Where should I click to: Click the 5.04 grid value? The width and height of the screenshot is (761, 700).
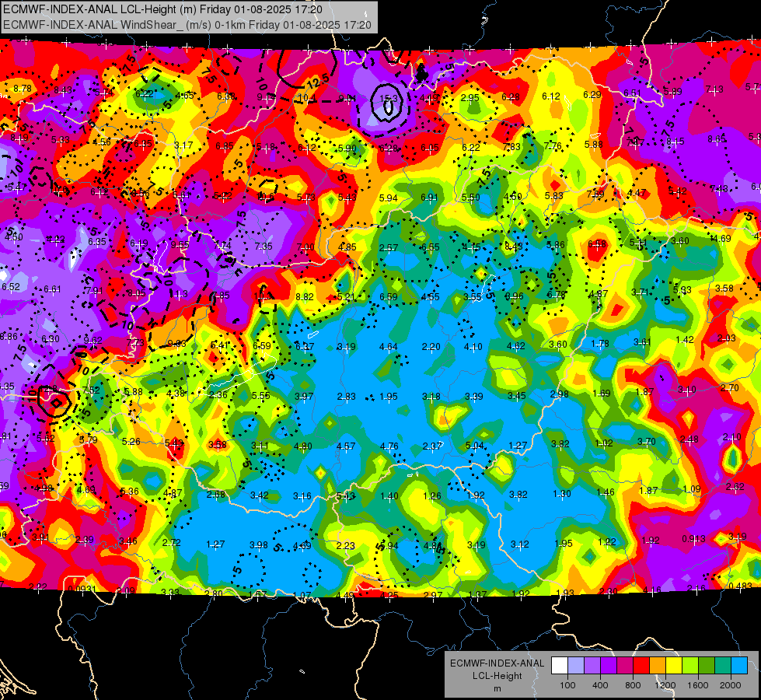(475, 446)
